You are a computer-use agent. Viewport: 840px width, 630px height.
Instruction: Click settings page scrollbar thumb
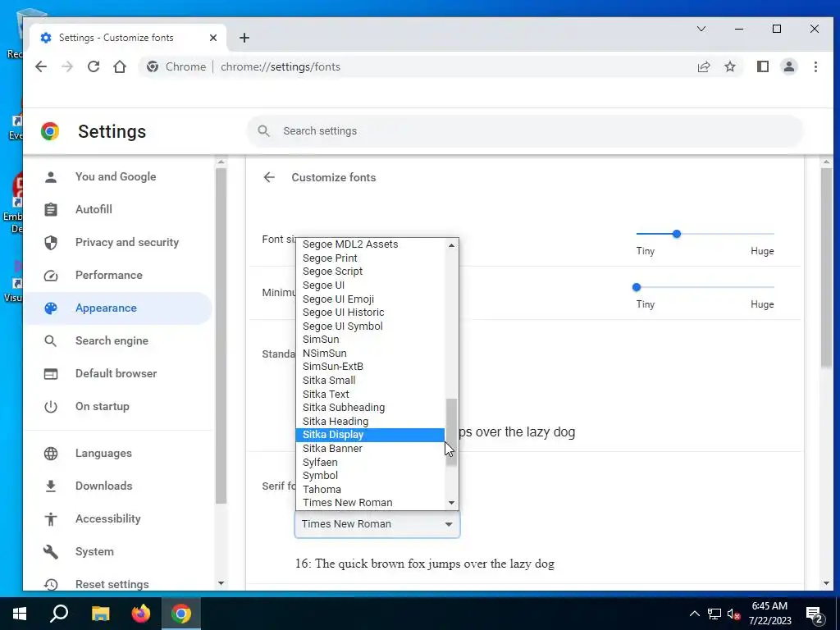pyautogui.click(x=826, y=268)
